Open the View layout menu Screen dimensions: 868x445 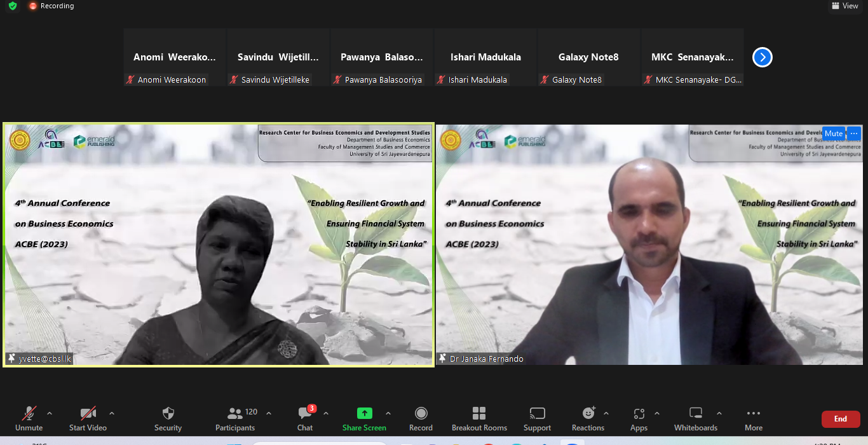pos(844,6)
